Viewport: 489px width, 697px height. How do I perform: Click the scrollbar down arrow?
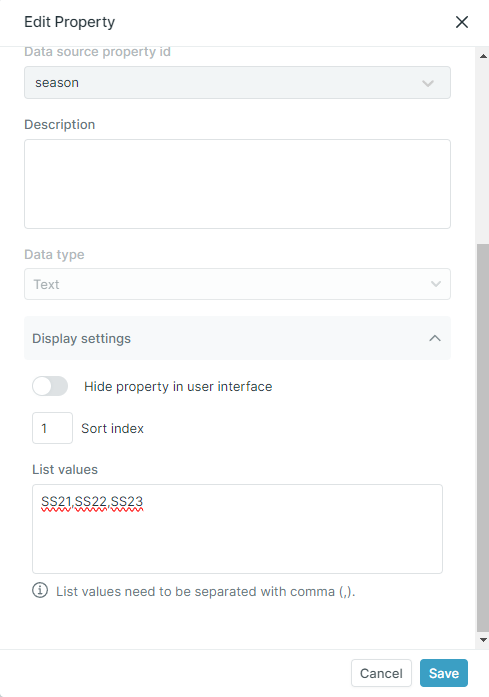[483, 640]
